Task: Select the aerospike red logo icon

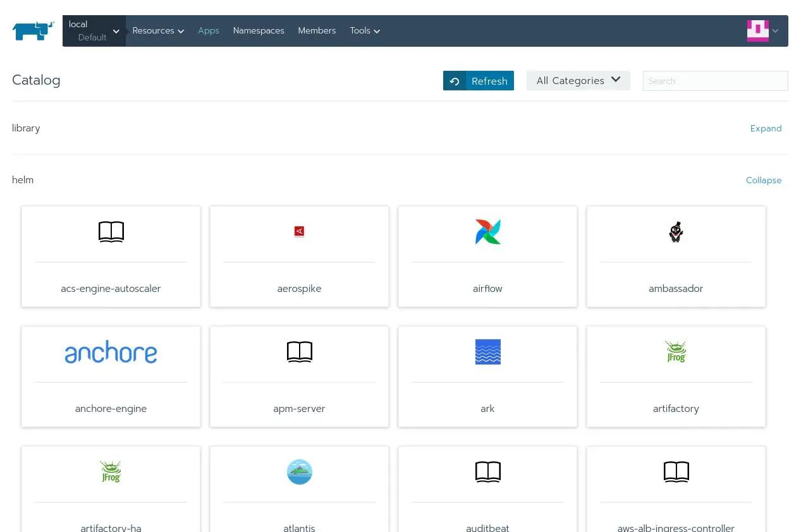Action: [300, 232]
